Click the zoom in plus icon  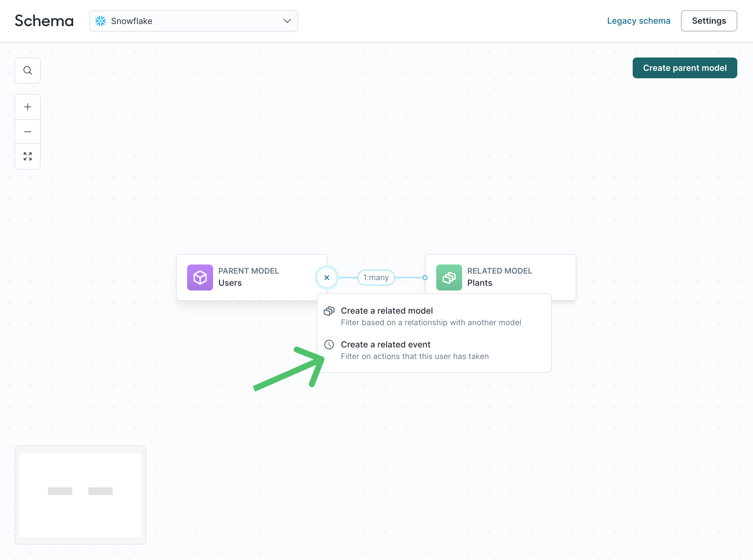pos(28,106)
